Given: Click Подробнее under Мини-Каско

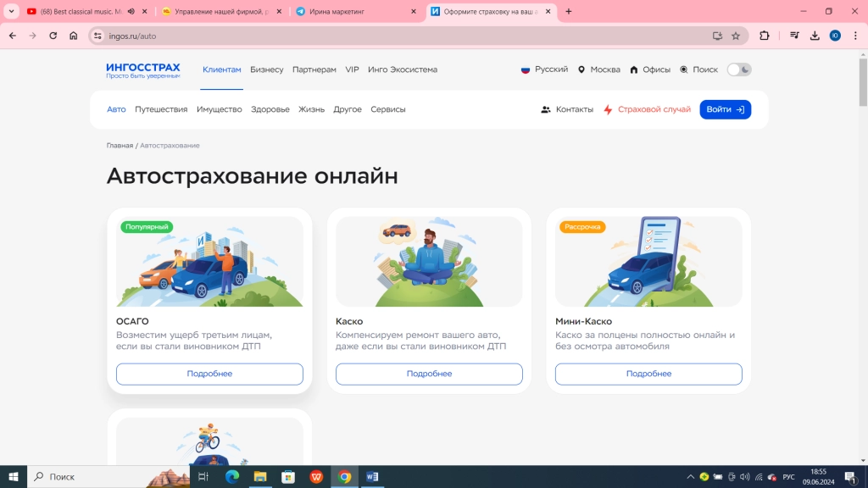Looking at the screenshot, I should pyautogui.click(x=648, y=374).
